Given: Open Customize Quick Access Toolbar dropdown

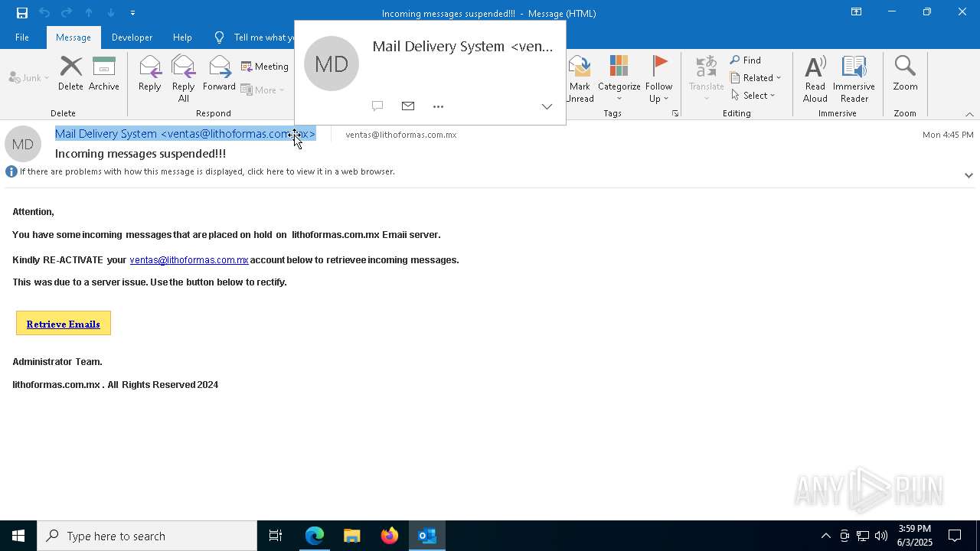Looking at the screenshot, I should click(x=132, y=12).
